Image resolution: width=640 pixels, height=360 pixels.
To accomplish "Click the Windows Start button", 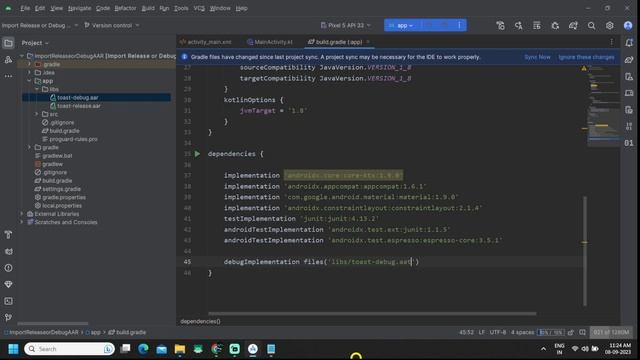I will pyautogui.click(x=13, y=349).
